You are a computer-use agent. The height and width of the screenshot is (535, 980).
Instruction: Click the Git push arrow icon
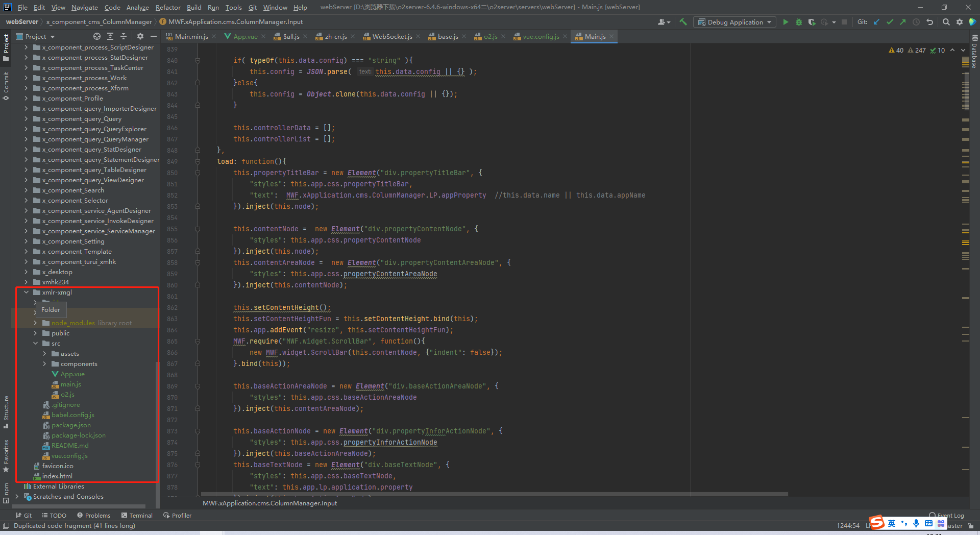903,22
